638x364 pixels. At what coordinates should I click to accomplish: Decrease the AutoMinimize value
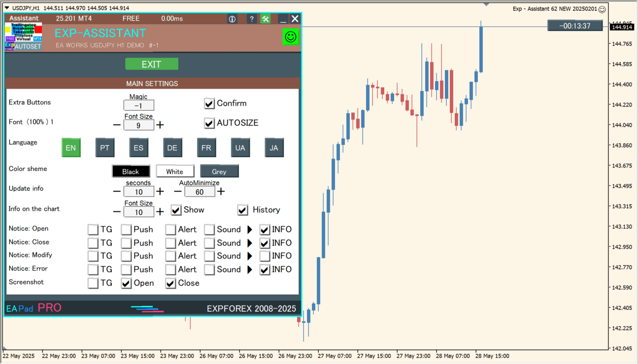click(x=178, y=192)
